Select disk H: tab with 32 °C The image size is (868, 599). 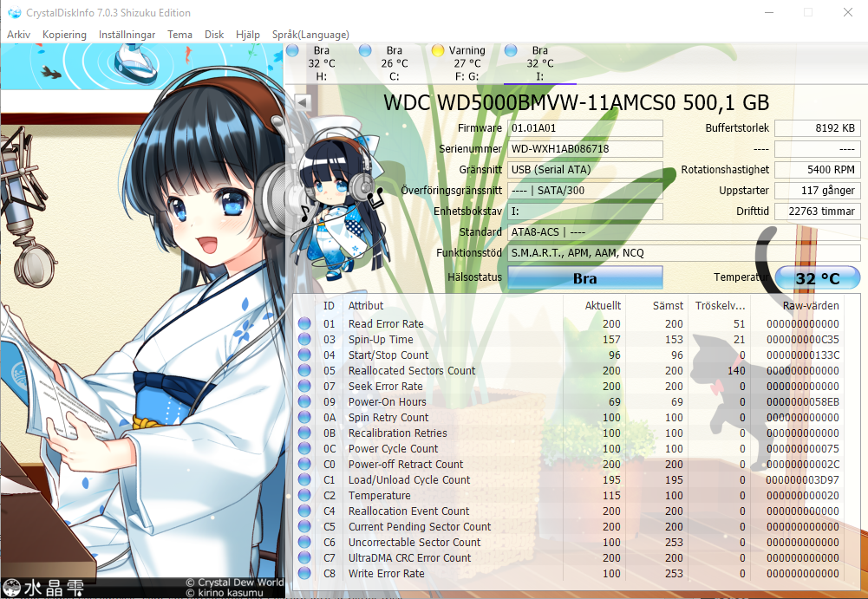(x=322, y=63)
